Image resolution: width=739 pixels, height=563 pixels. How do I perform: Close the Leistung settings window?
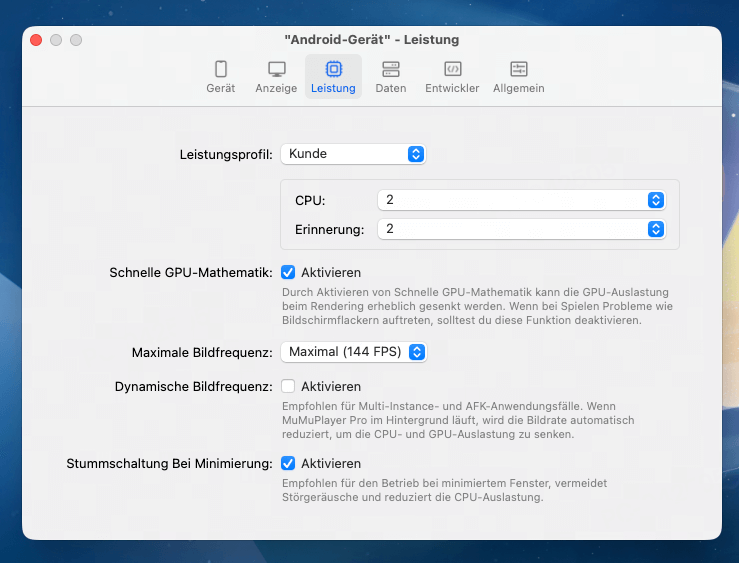(36, 40)
